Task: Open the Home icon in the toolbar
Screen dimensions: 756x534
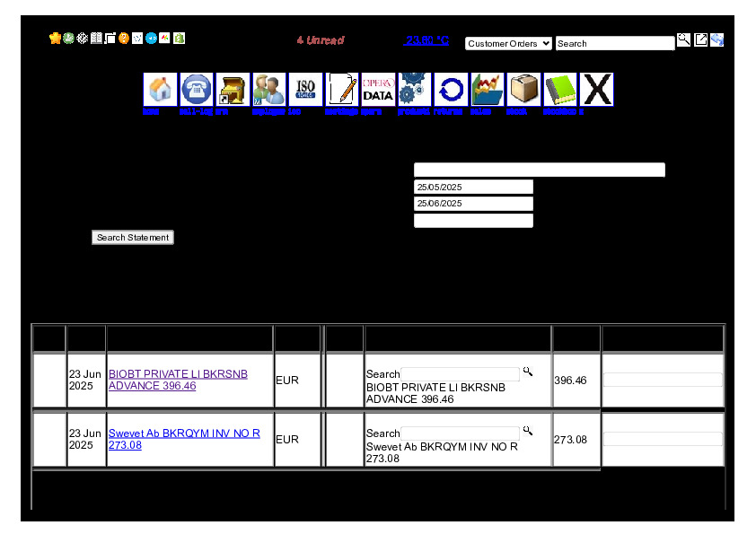Action: [x=160, y=90]
